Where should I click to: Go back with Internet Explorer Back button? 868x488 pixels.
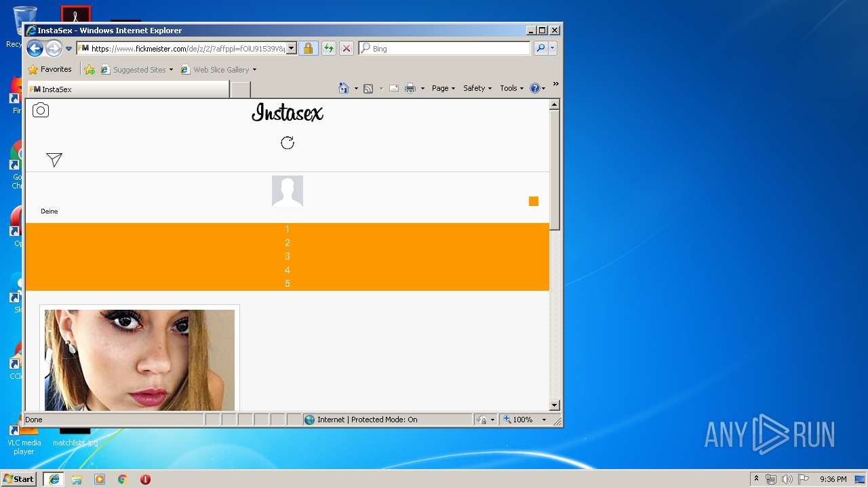tap(35, 48)
